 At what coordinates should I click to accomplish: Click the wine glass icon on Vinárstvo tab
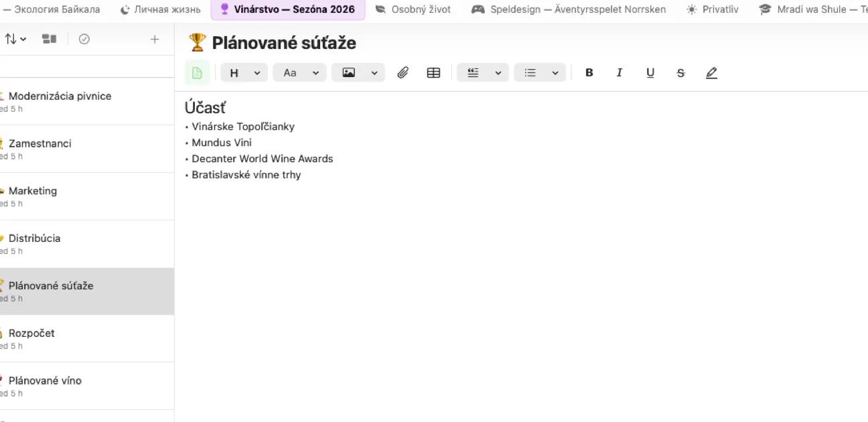224,9
